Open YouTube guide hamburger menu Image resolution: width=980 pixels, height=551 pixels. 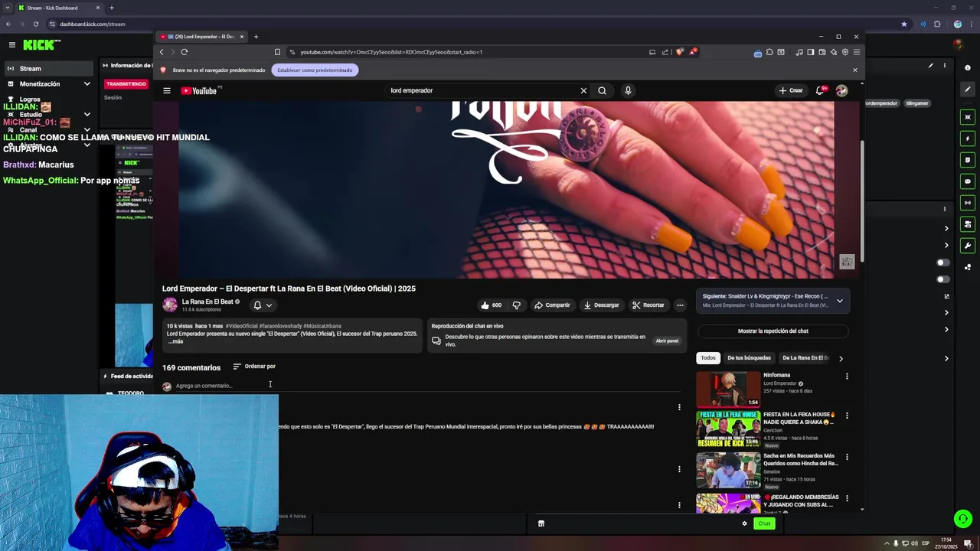click(166, 90)
